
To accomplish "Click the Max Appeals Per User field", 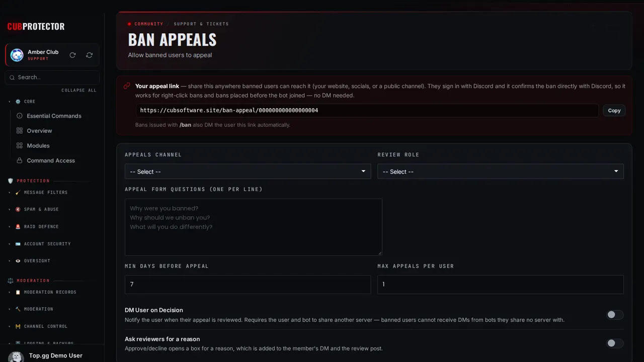I will (501, 285).
